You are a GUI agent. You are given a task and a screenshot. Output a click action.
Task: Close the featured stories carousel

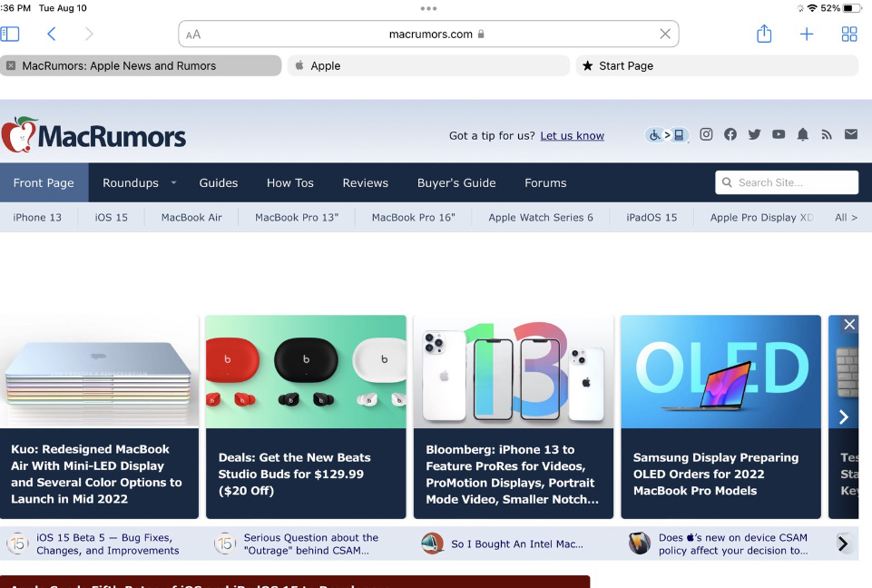849,324
